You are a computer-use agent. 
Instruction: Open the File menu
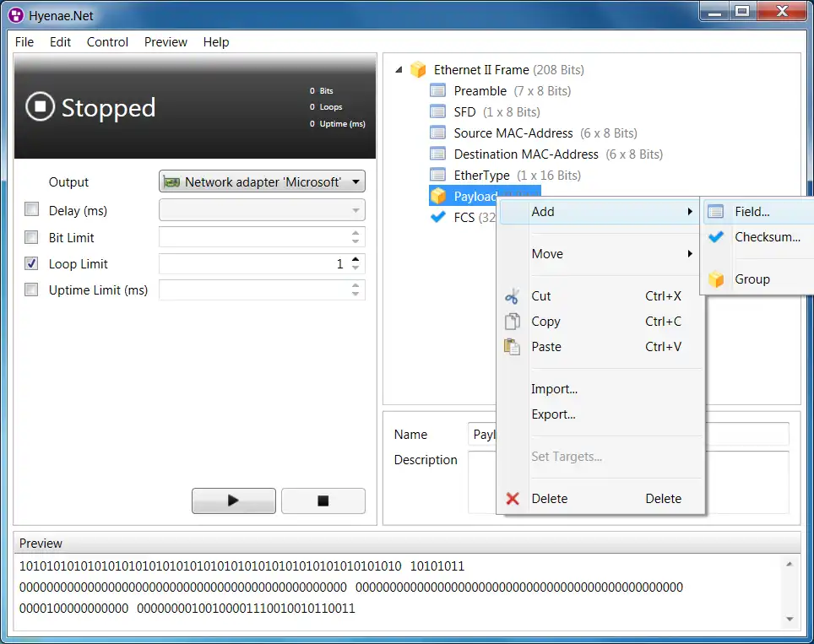tap(24, 42)
